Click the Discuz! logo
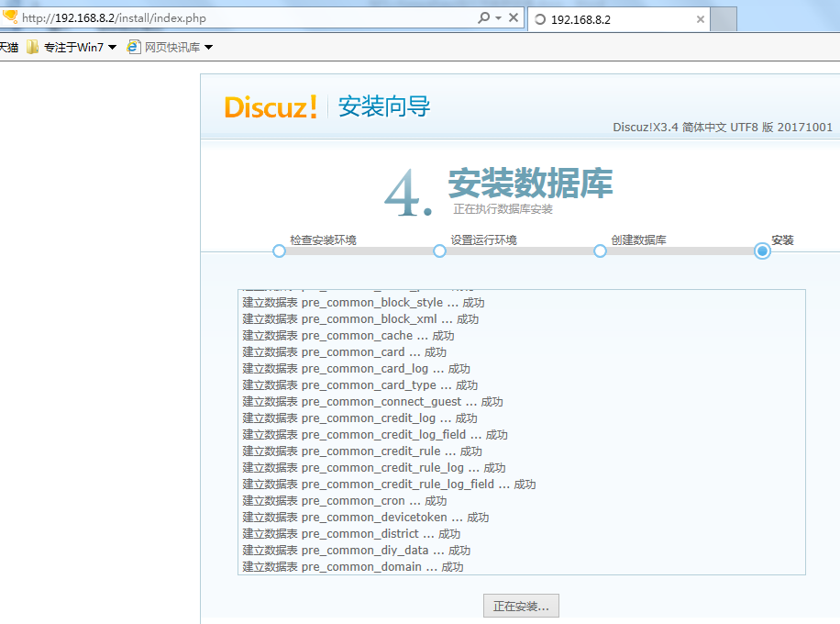840x624 pixels. [271, 106]
